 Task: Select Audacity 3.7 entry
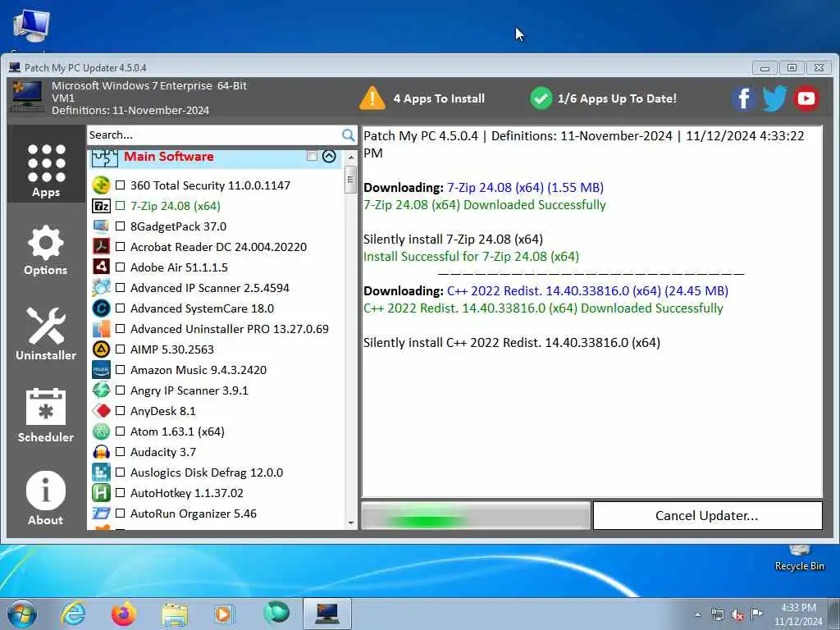pyautogui.click(x=163, y=452)
